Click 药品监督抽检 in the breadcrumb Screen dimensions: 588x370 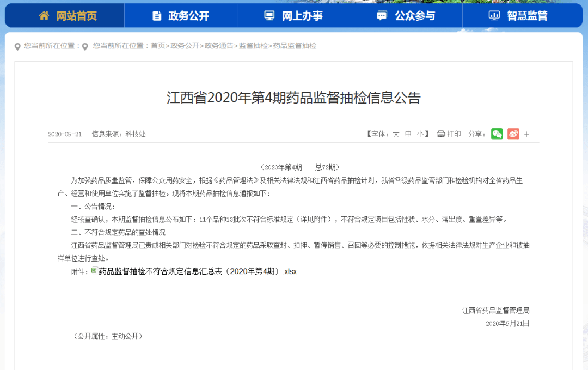click(x=295, y=46)
